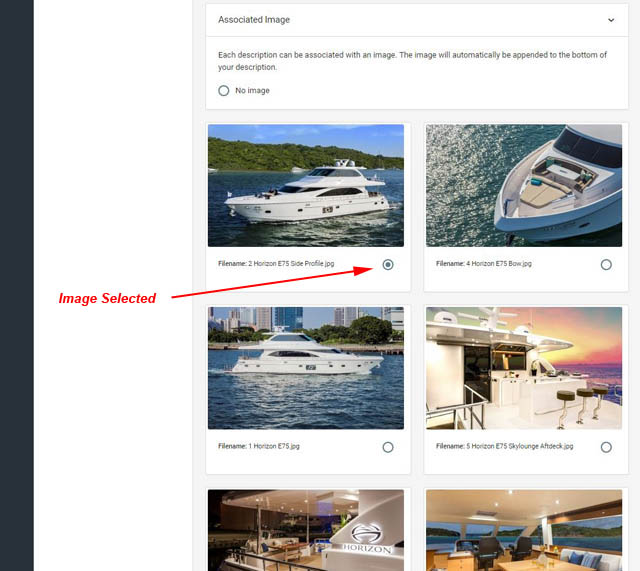Choose the 1 Horizon E75.jpg radio button

point(388,447)
